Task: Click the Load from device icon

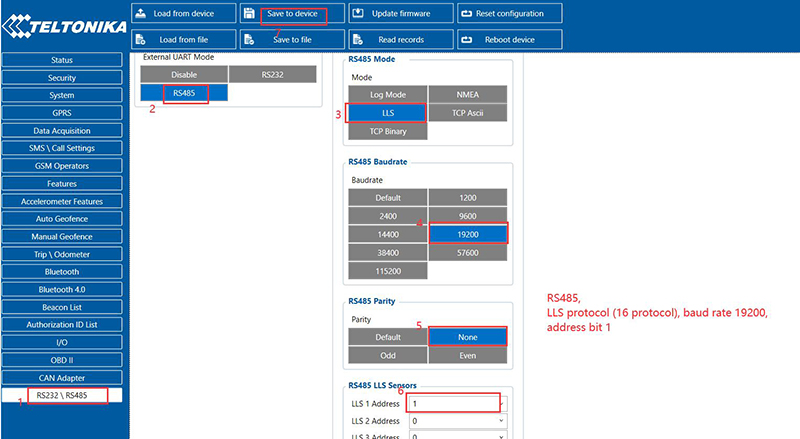Action: (142, 14)
